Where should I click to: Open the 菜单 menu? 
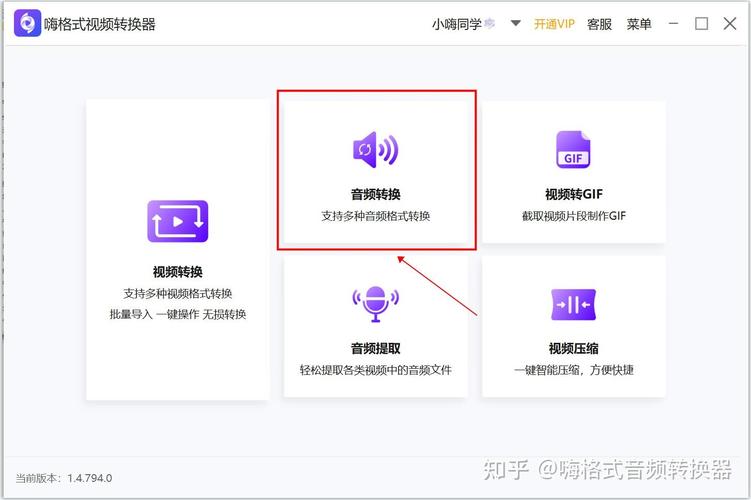pyautogui.click(x=639, y=24)
